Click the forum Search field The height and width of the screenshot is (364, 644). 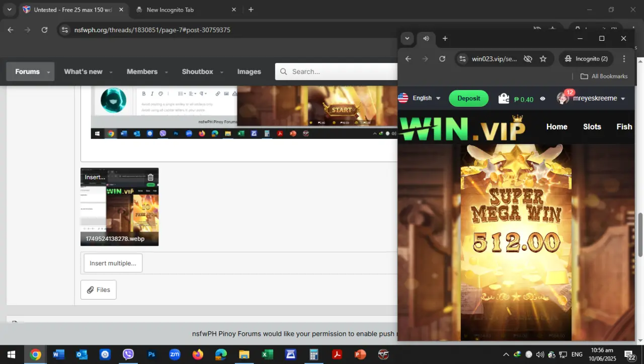[x=336, y=71]
